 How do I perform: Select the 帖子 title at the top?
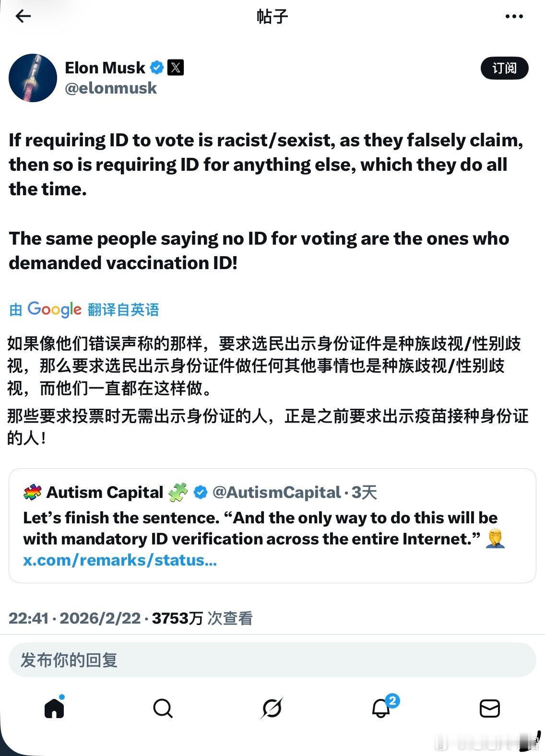(x=272, y=16)
